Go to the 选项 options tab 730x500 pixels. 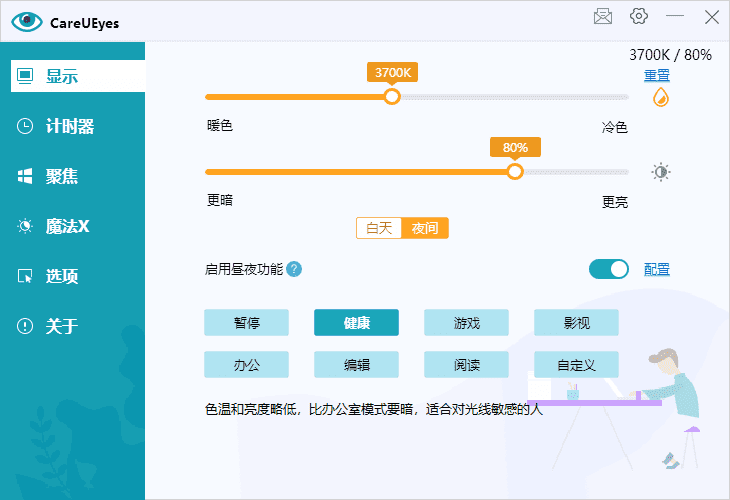tap(62, 276)
